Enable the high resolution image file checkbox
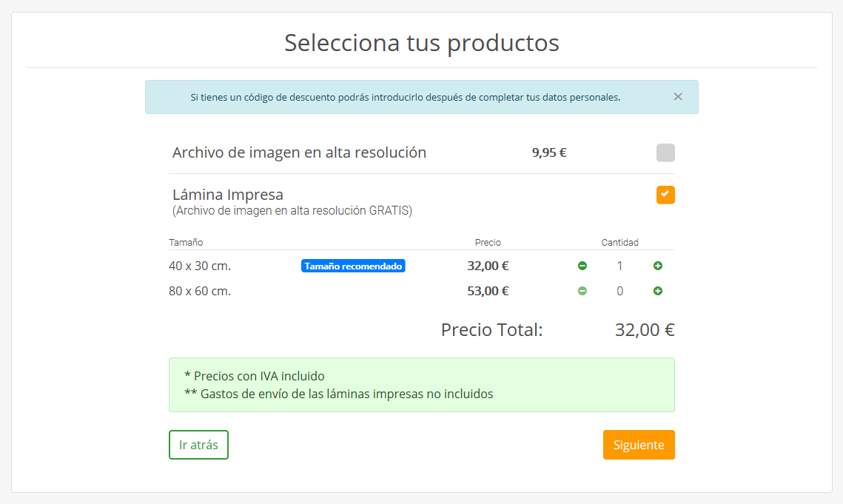 click(665, 153)
